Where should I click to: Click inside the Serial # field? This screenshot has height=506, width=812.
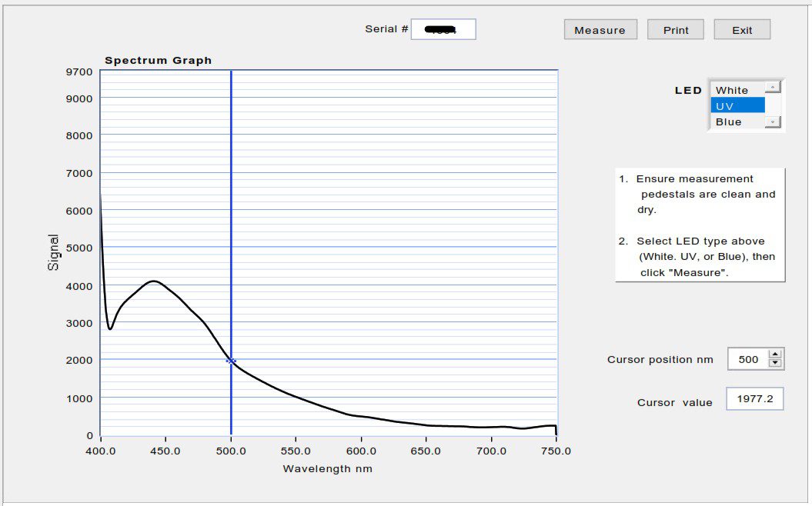pos(444,29)
